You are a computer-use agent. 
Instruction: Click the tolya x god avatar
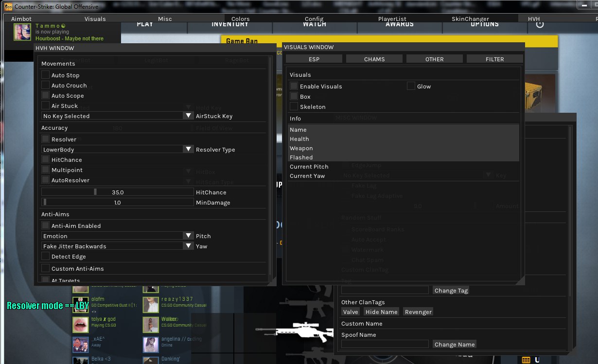[x=80, y=324]
